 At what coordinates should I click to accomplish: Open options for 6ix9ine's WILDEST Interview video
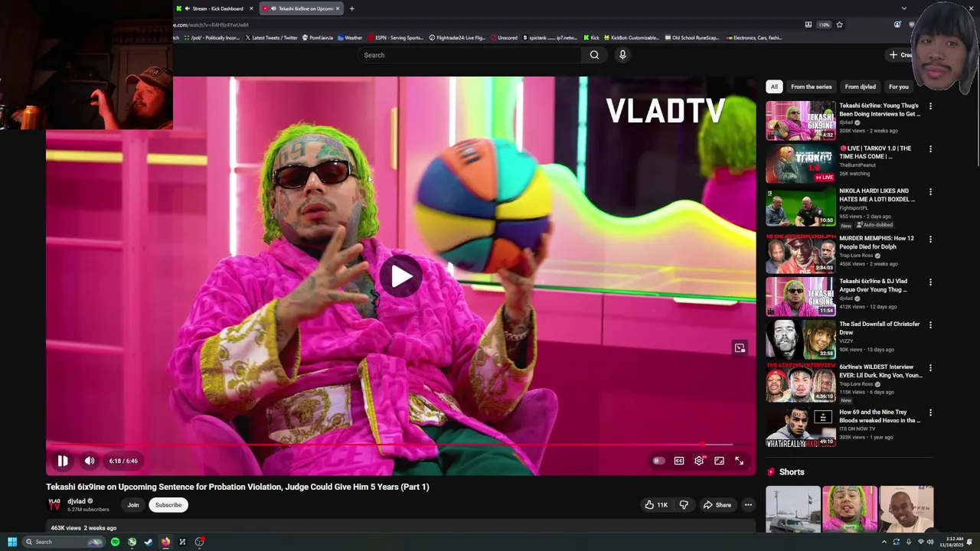930,368
